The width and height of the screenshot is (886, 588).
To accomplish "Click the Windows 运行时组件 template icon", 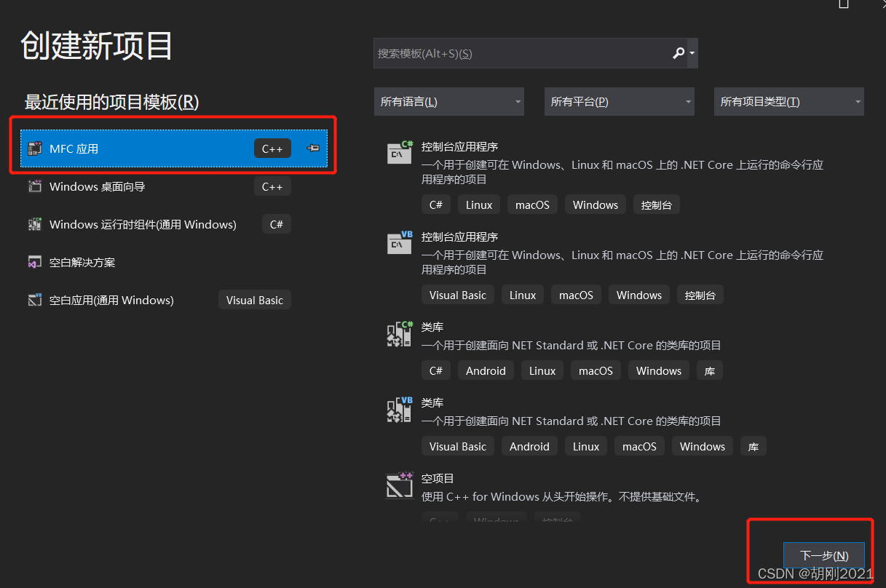I will [x=35, y=224].
